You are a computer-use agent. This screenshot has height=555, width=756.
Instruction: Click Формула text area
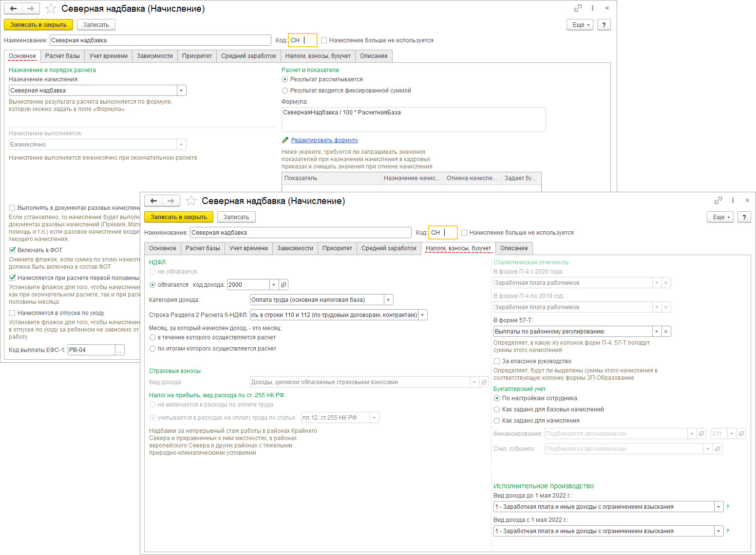pyautogui.click(x=414, y=120)
